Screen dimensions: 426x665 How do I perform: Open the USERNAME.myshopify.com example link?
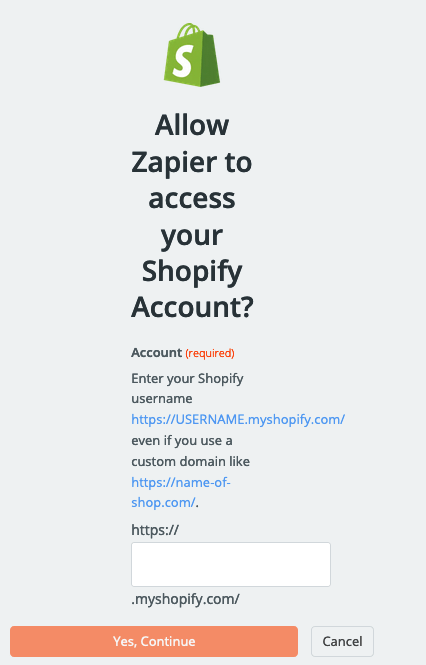pyautogui.click(x=238, y=419)
